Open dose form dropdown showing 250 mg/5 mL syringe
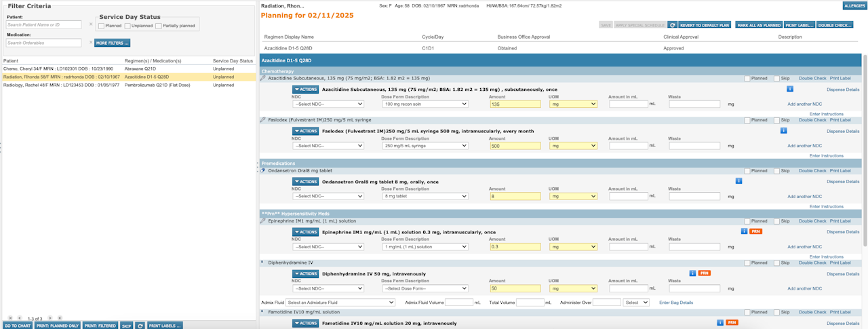868x329 pixels. (425, 146)
